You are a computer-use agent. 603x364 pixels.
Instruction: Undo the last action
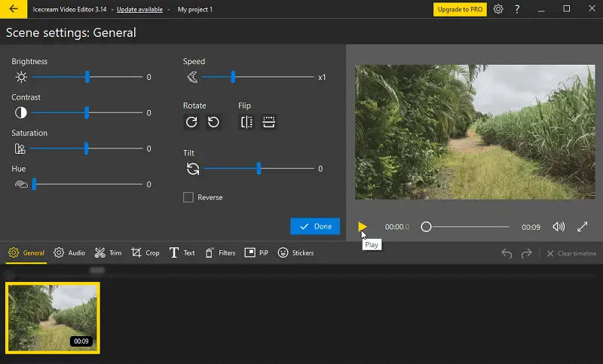[507, 253]
